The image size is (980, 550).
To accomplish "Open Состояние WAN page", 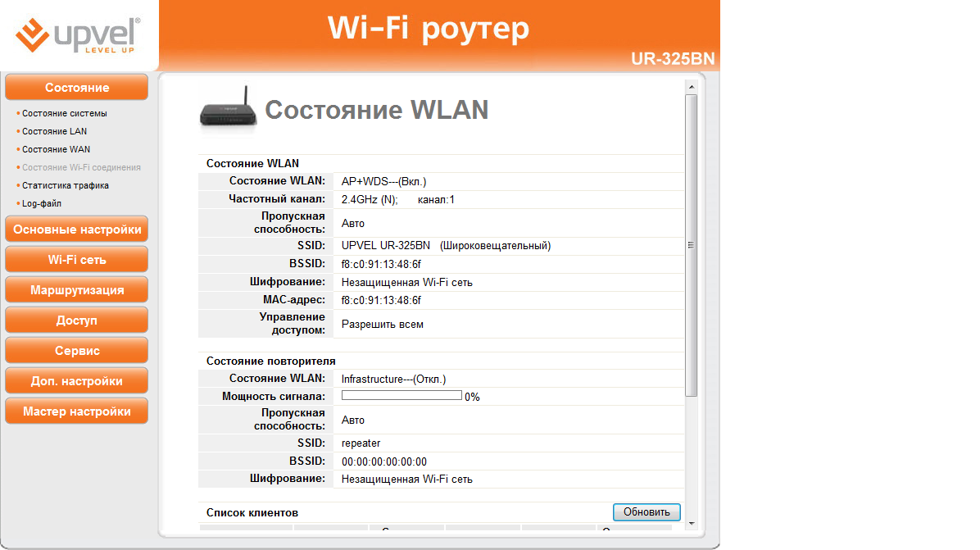I will (x=57, y=149).
